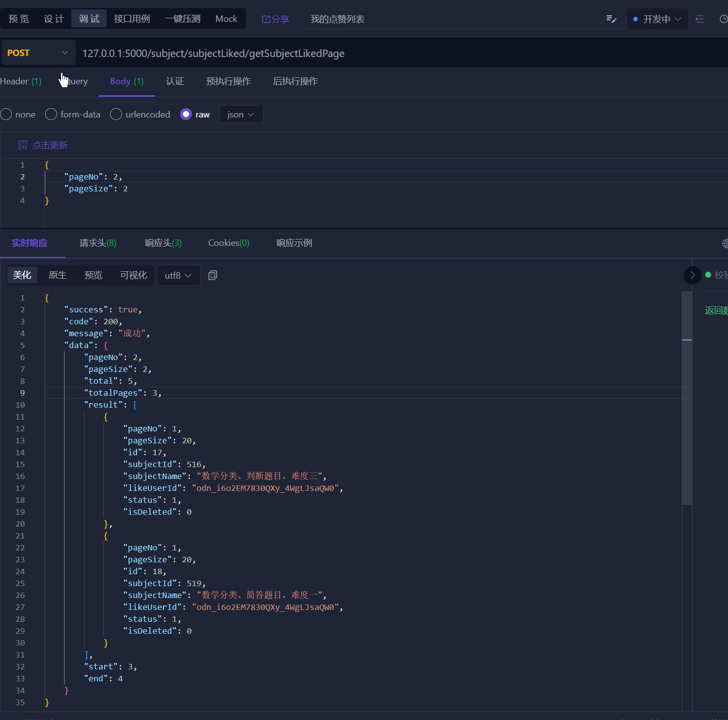
Task: Switch to the Mock tab
Action: click(226, 19)
